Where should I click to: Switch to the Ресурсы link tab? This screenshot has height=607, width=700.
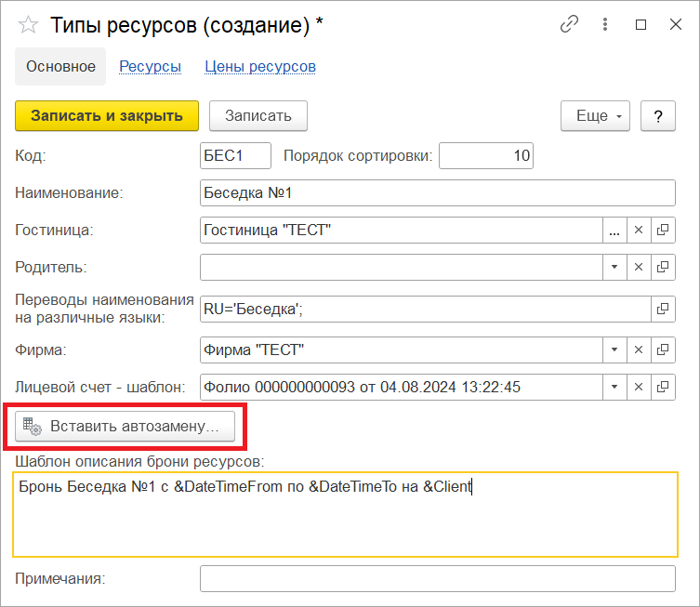pyautogui.click(x=150, y=67)
